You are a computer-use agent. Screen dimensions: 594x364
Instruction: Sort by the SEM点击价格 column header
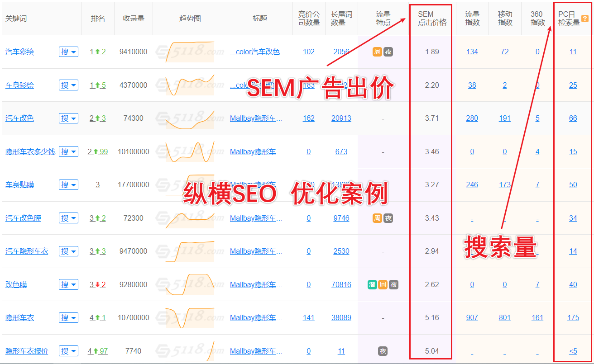coord(432,19)
